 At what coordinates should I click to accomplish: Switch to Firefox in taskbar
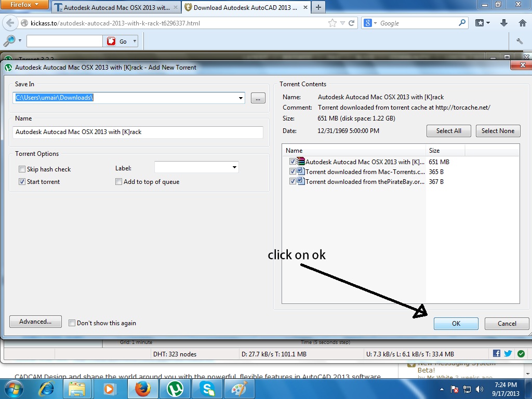click(x=143, y=389)
